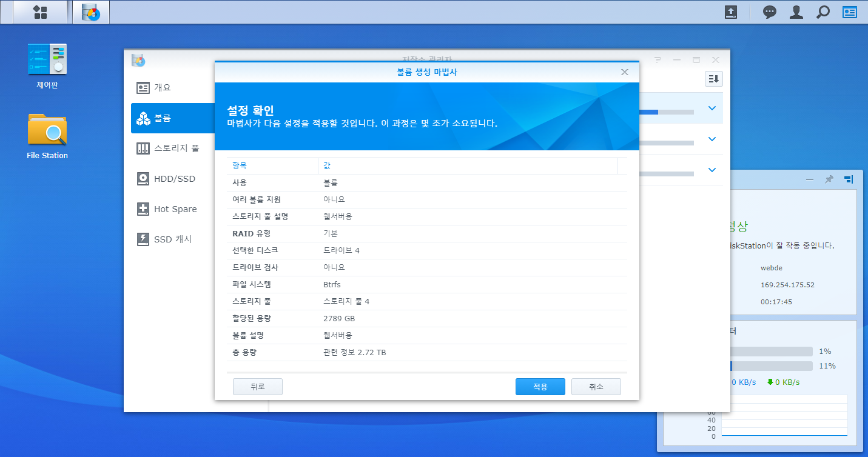Click 관련 정보 2.72 TB value
The image size is (868, 457).
tap(355, 352)
